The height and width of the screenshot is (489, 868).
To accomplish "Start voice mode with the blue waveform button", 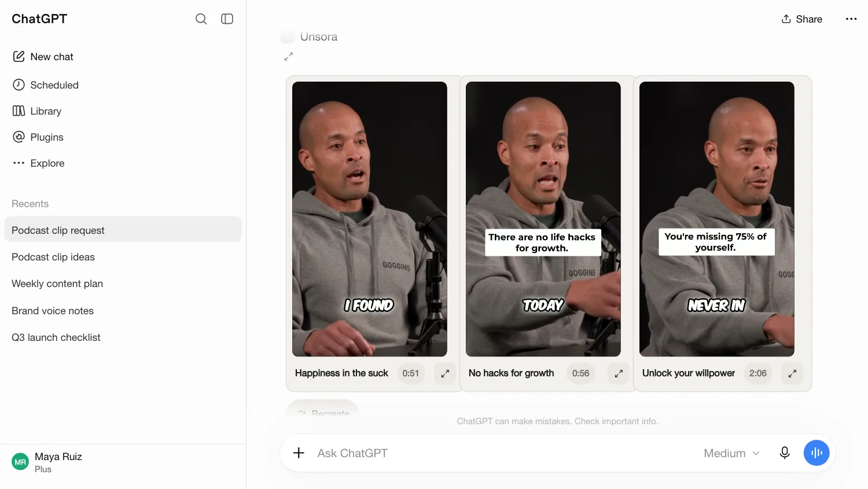I will [816, 453].
